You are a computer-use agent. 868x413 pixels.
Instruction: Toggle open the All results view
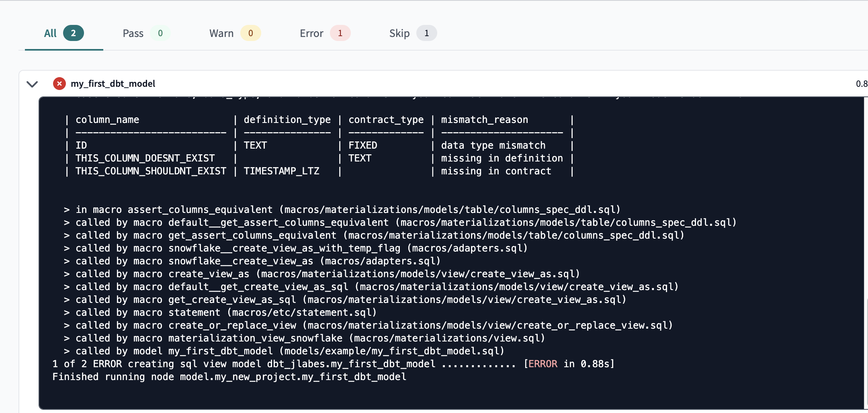(50, 33)
